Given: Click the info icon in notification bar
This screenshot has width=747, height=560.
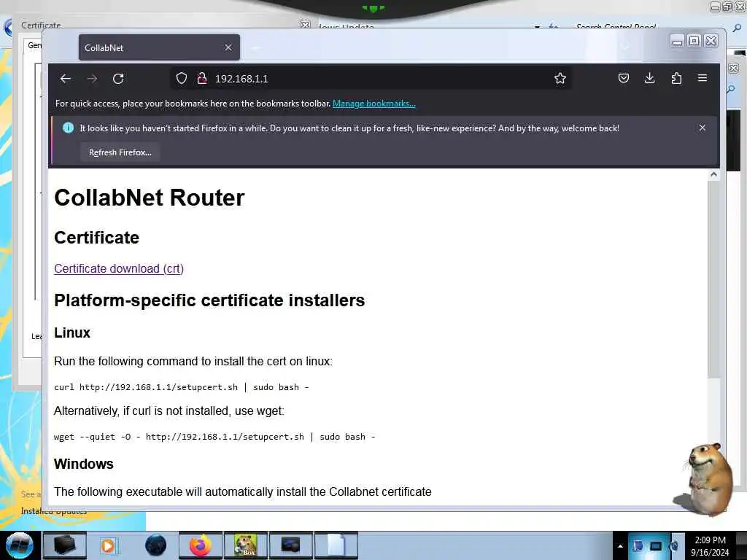Looking at the screenshot, I should 68,128.
